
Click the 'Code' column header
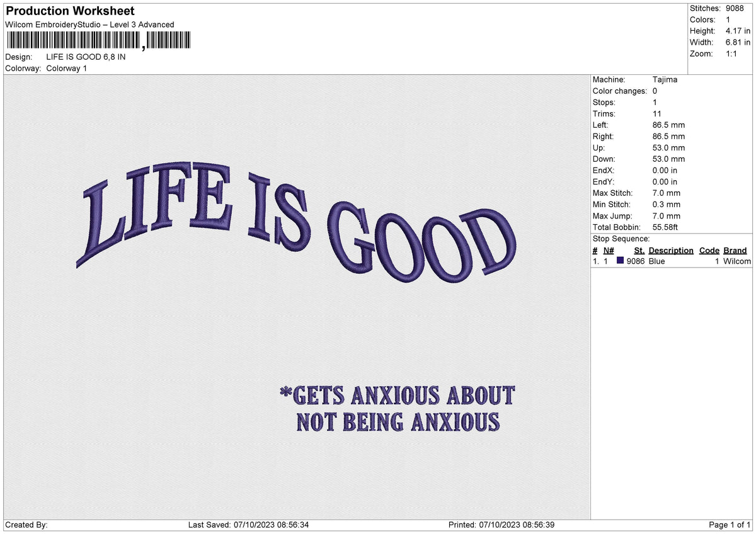[x=709, y=250]
